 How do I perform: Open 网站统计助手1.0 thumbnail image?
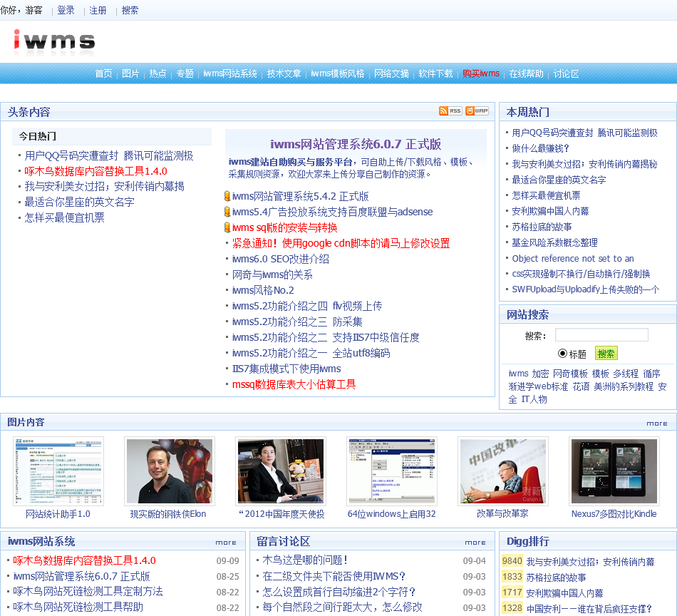click(x=58, y=471)
